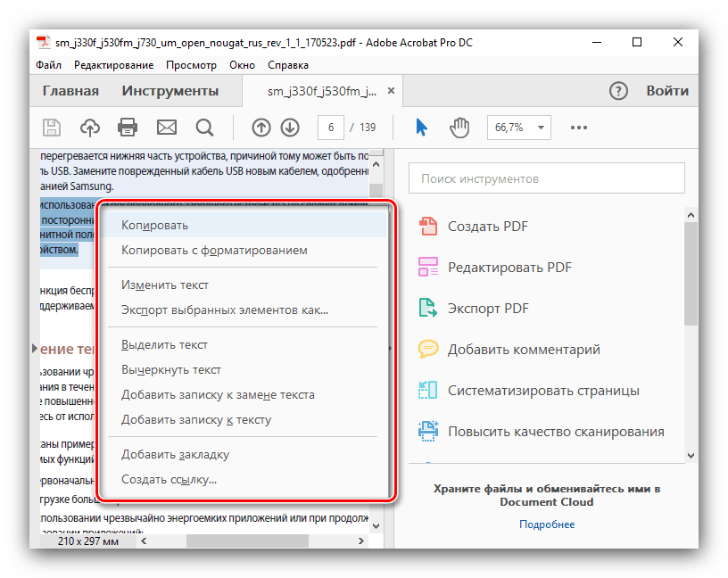The width and height of the screenshot is (728, 578).
Task: Click the Save file floppy disk icon
Action: 52,128
